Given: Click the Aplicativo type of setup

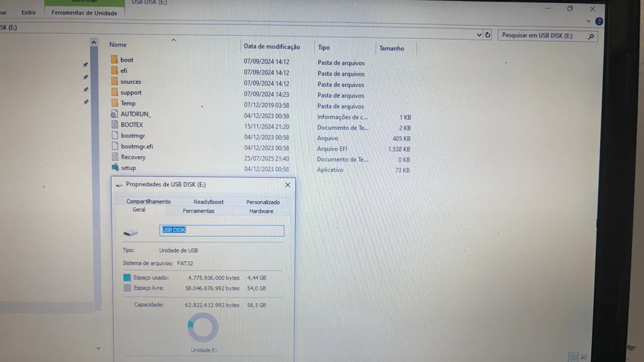Looking at the screenshot, I should point(330,170).
